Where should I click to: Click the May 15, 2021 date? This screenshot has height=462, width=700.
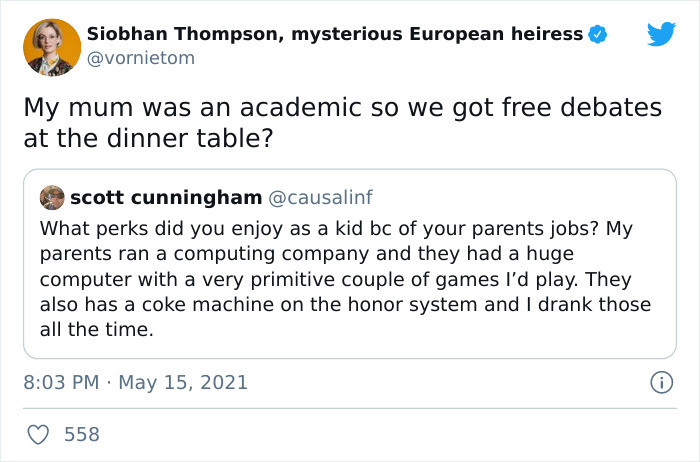[x=183, y=383]
